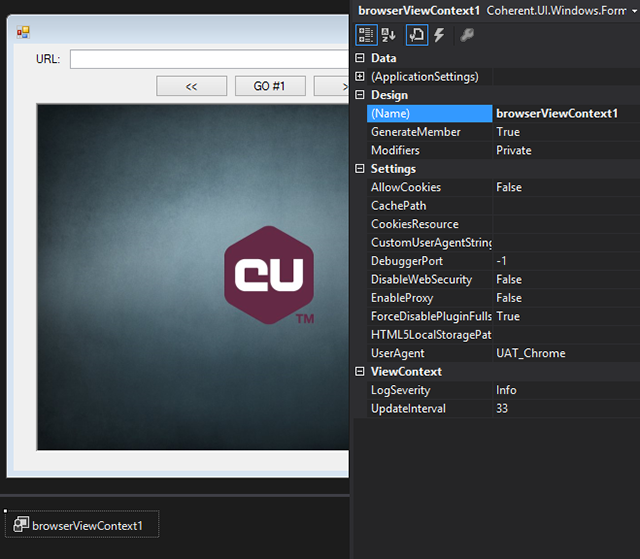Image resolution: width=640 pixels, height=559 pixels.
Task: Collapse the Design category
Action: (360, 95)
